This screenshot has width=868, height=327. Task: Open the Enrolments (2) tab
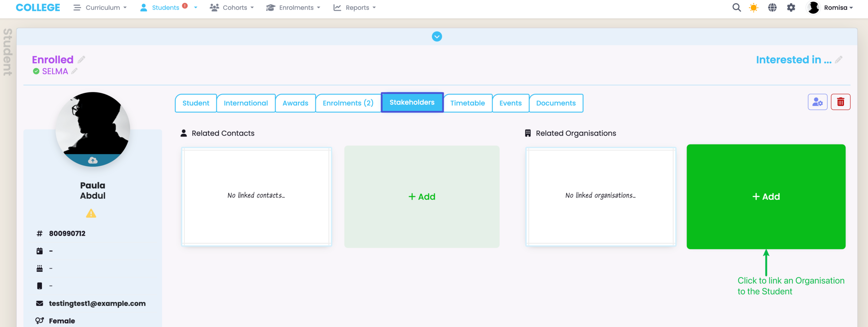click(348, 103)
